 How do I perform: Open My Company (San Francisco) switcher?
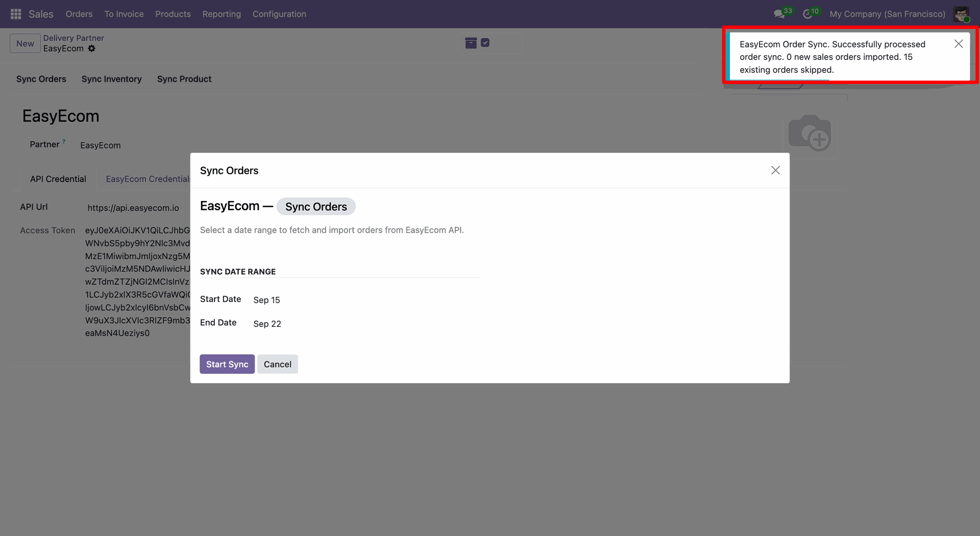tap(887, 14)
